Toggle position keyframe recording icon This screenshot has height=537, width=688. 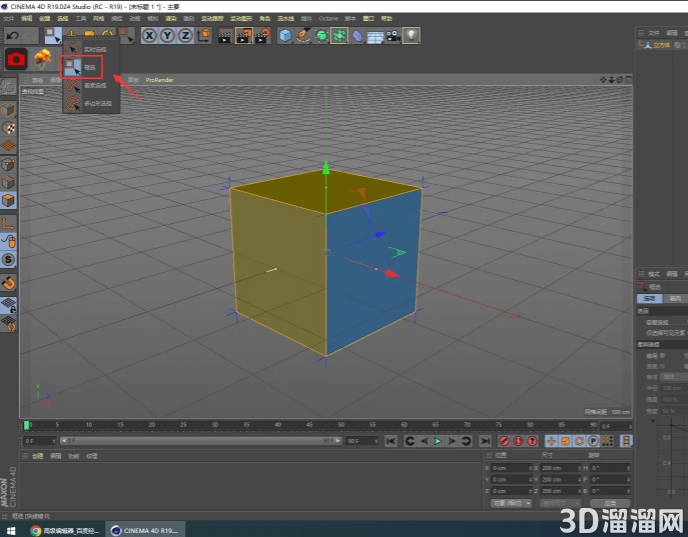coord(551,441)
